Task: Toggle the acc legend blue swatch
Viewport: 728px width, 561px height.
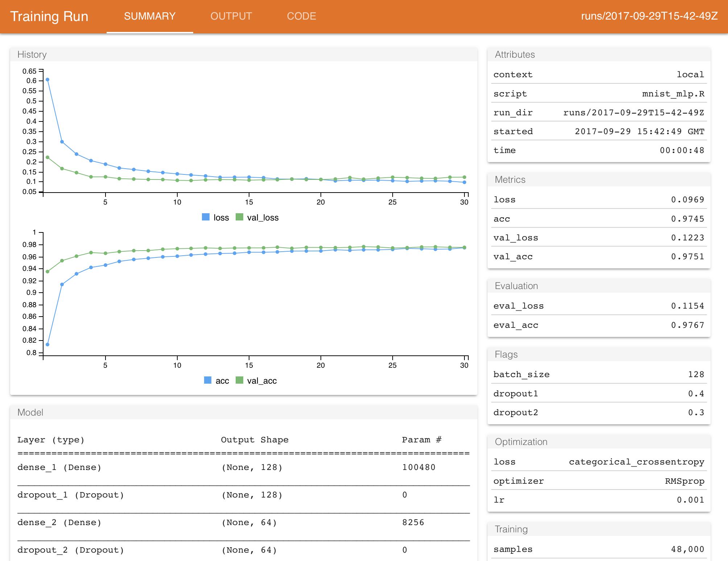Action: (x=208, y=380)
